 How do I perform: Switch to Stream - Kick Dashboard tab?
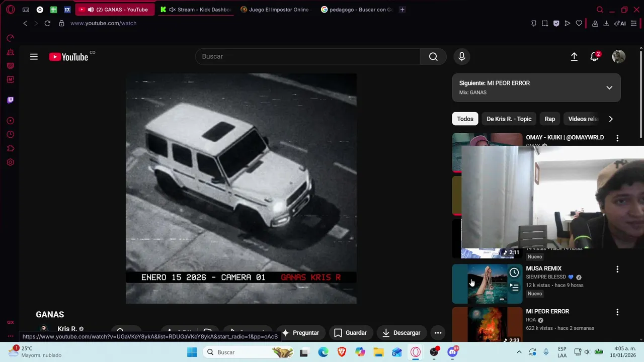tap(196, 10)
